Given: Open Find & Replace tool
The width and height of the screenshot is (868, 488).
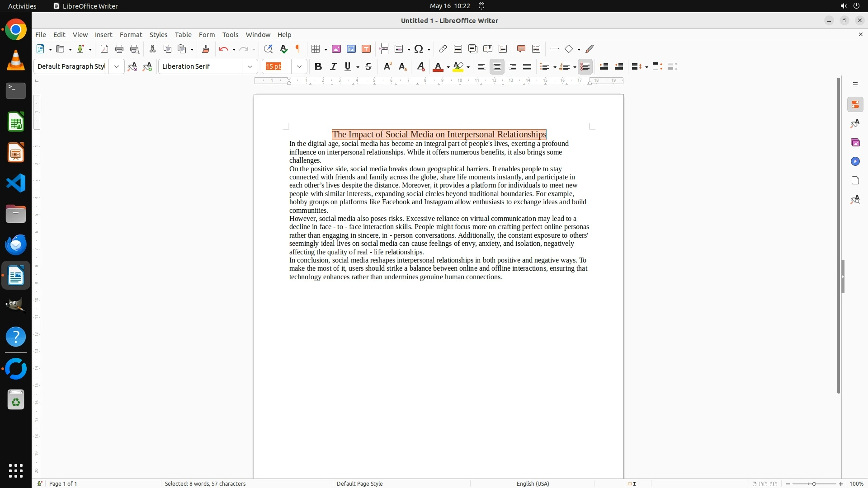Looking at the screenshot, I should point(268,49).
